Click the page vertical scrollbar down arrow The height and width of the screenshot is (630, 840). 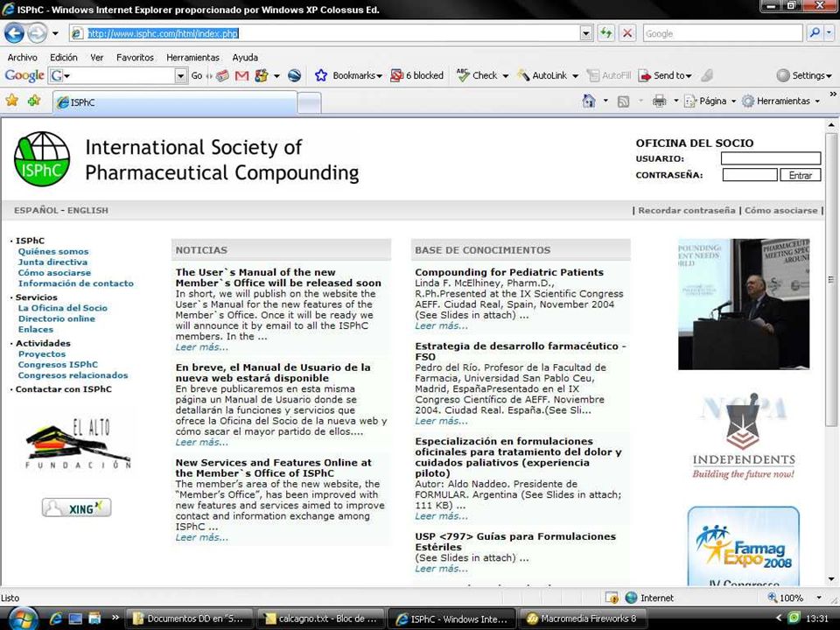[831, 579]
